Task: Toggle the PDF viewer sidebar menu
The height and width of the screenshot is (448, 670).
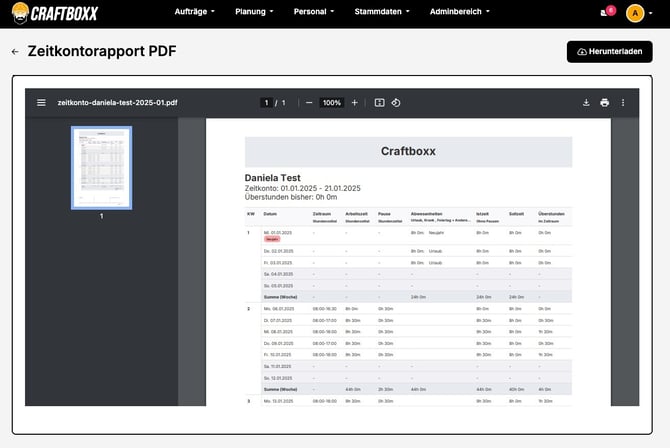Action: pos(41,103)
